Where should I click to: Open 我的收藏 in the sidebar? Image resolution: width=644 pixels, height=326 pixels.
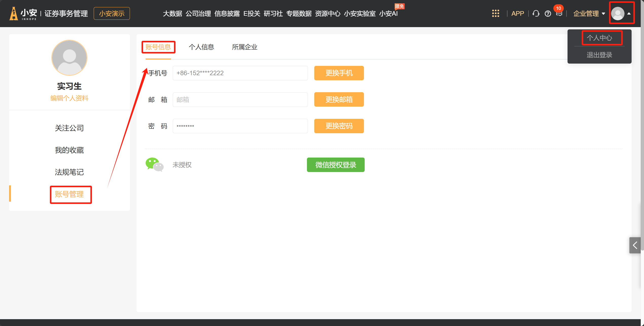click(x=69, y=150)
